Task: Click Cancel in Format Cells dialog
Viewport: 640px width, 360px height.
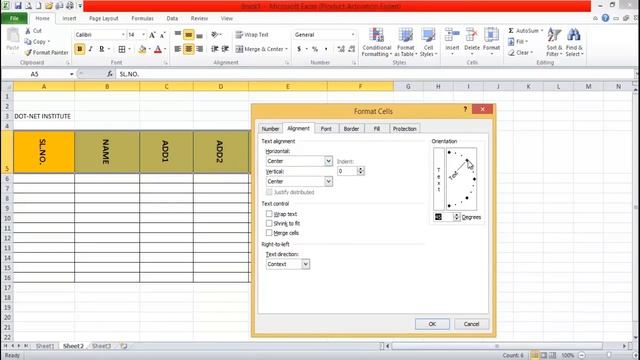Action: pyautogui.click(x=471, y=324)
